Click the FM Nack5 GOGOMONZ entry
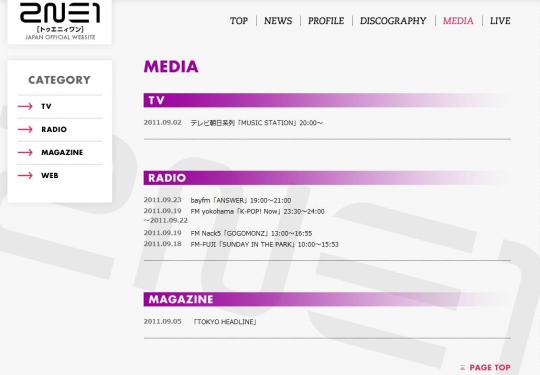 251,233
